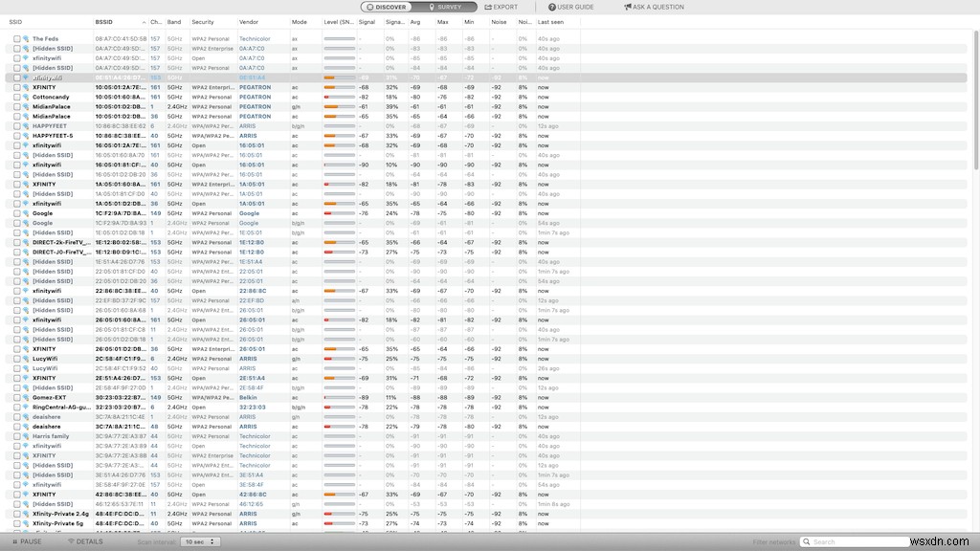Click the User Guide question-mark icon

[552, 7]
